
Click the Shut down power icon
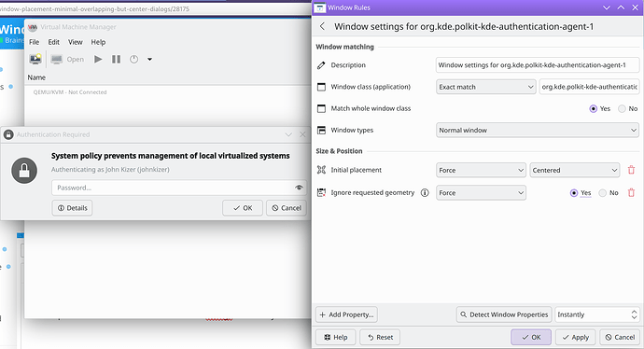tap(133, 59)
